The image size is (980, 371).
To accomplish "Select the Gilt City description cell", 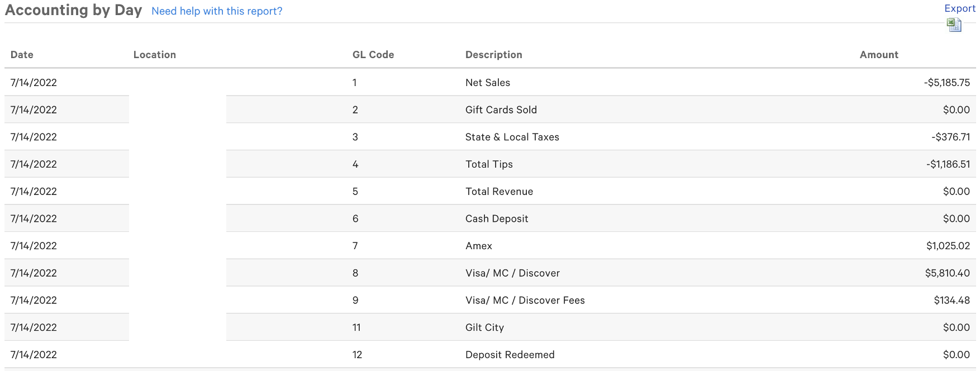I will [485, 327].
